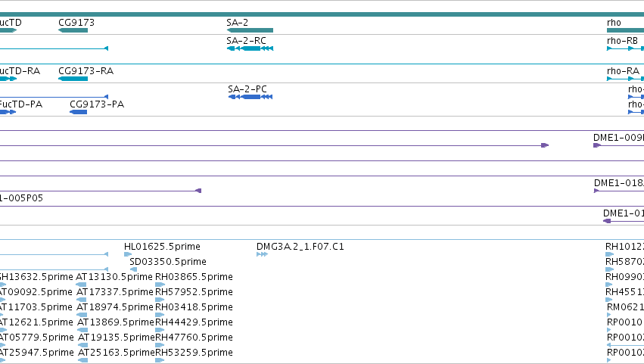Click the AT05779.5prime EST label
The image size is (644, 364).
[x=37, y=338]
